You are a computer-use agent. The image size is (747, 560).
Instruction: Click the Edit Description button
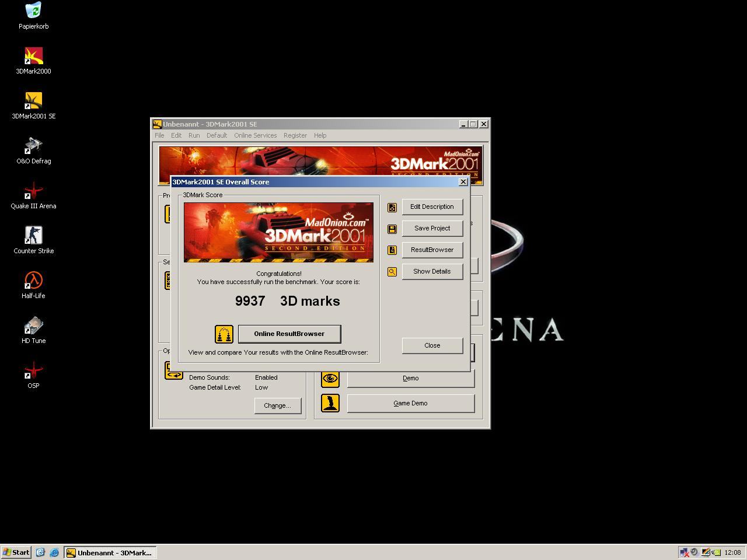pos(432,207)
